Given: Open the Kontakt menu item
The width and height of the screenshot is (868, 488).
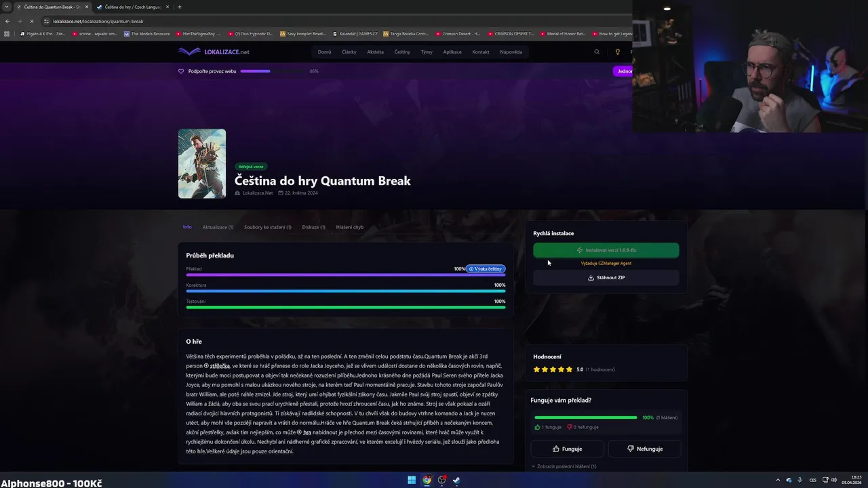Looking at the screenshot, I should pyautogui.click(x=481, y=52).
